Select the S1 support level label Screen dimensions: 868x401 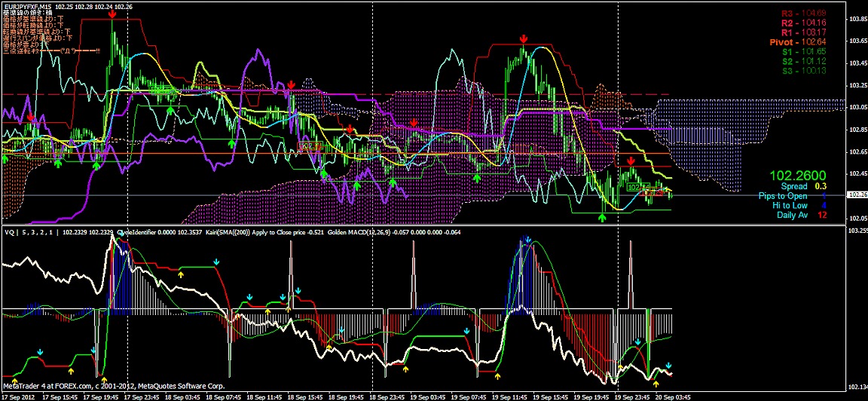pos(803,51)
